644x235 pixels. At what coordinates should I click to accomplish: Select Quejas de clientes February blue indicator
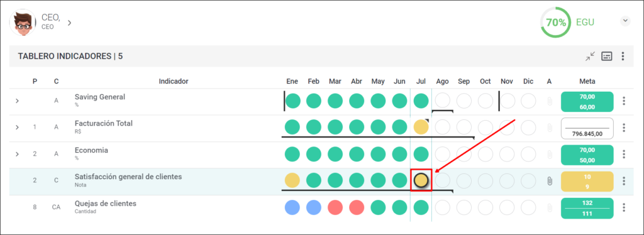point(314,207)
